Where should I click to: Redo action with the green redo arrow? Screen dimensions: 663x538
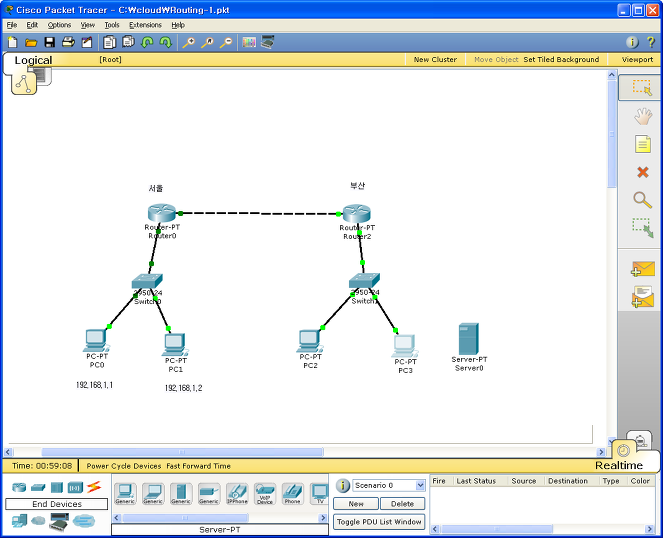(165, 42)
